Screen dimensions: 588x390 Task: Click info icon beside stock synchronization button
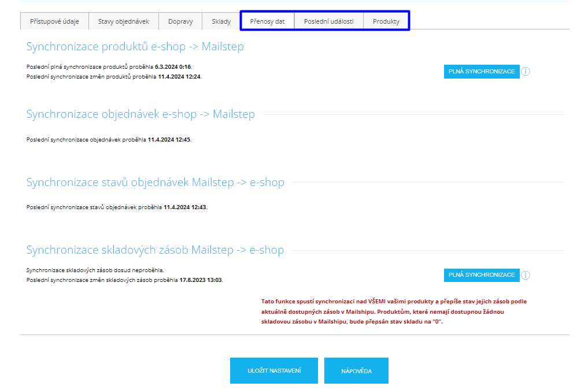pos(526,275)
